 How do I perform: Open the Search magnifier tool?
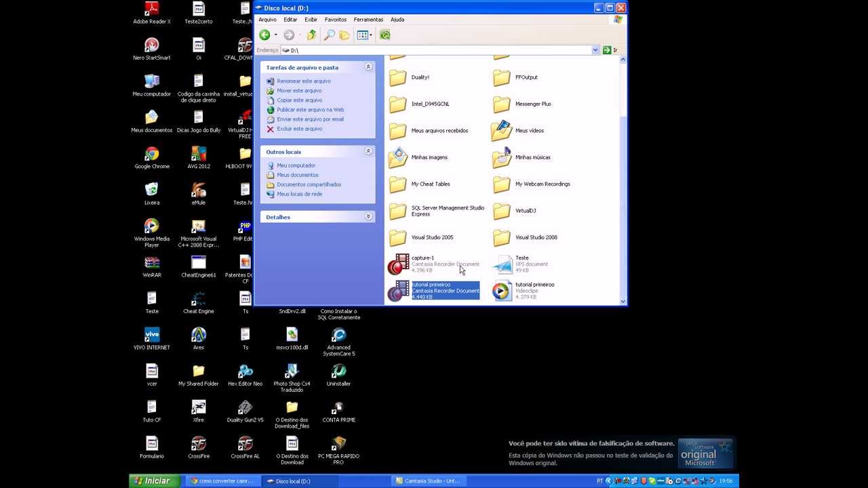330,35
